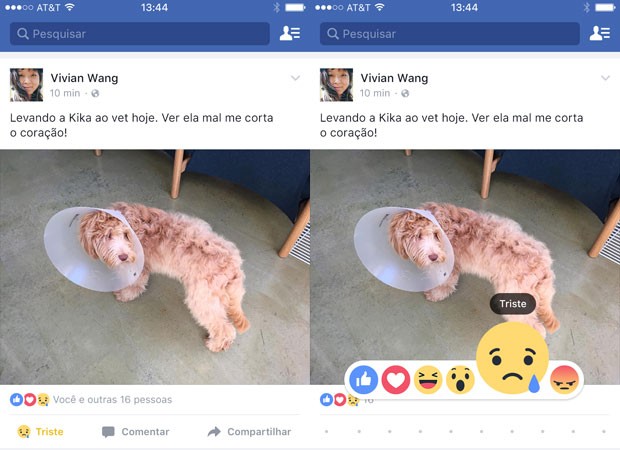Viewport: 620px width, 450px height.
Task: Click the globe public privacy icon left post
Action: (x=95, y=93)
